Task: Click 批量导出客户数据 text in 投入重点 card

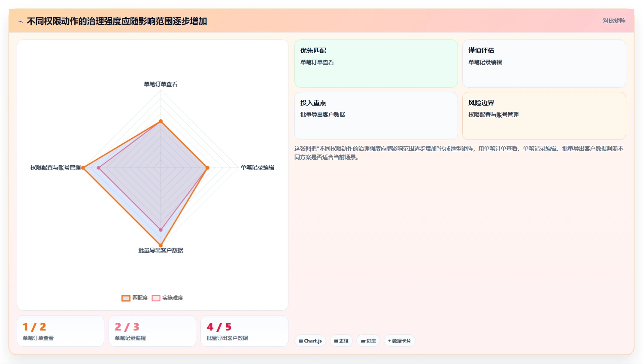Action: pos(323,115)
